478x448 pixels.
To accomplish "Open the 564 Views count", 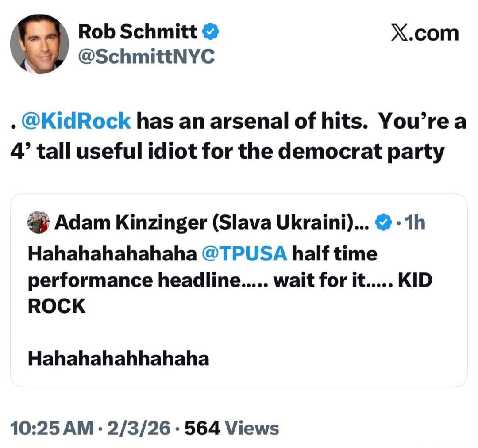I will tap(232, 428).
